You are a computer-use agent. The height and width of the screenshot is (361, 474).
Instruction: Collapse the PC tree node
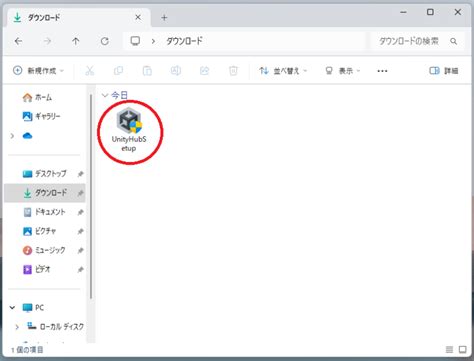click(12, 307)
